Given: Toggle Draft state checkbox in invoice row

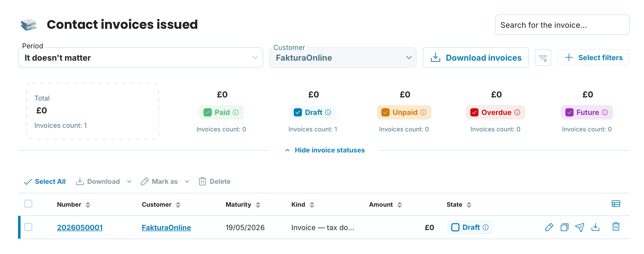Looking at the screenshot, I should point(455,227).
